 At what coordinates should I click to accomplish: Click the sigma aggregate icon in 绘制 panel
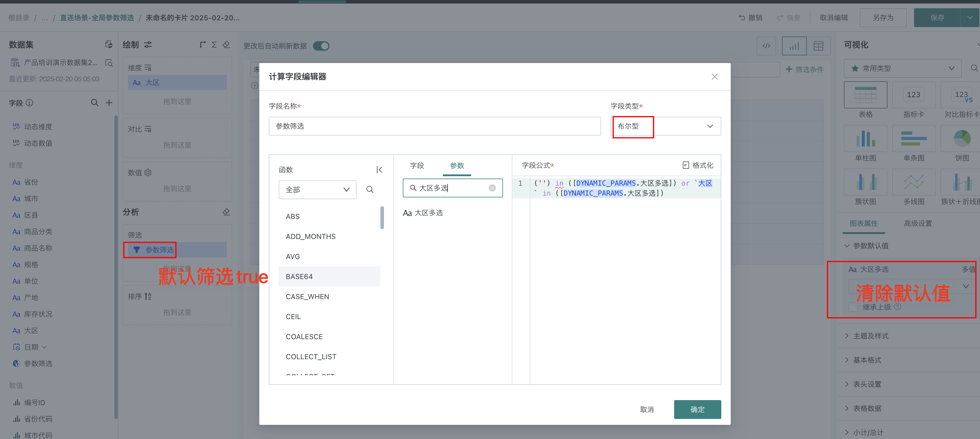click(x=214, y=44)
